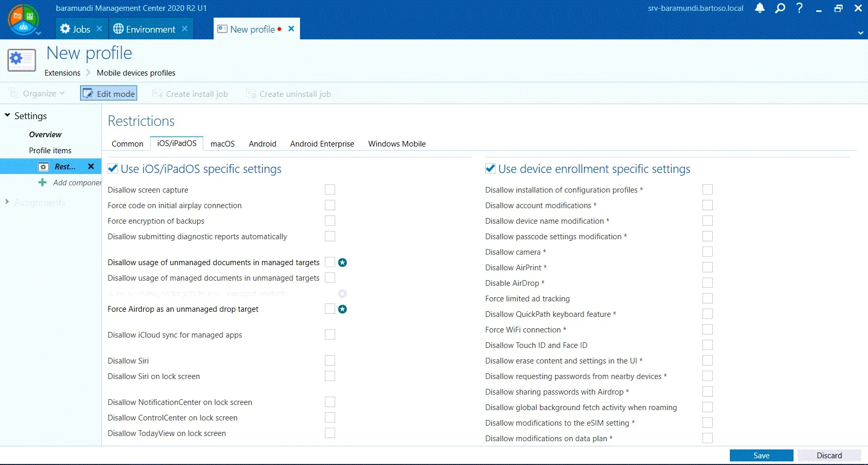Click the notifications bell icon
The height and width of the screenshot is (465, 868).
(x=759, y=8)
